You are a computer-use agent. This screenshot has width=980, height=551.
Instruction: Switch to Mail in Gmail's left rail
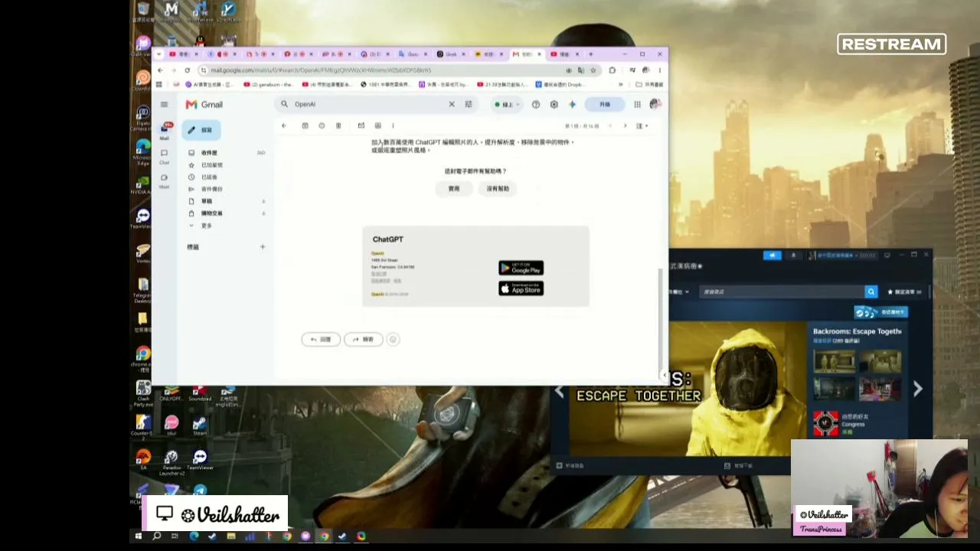164,130
